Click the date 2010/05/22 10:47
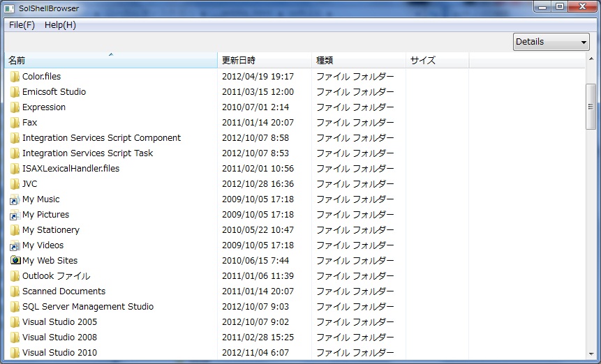 coord(258,230)
